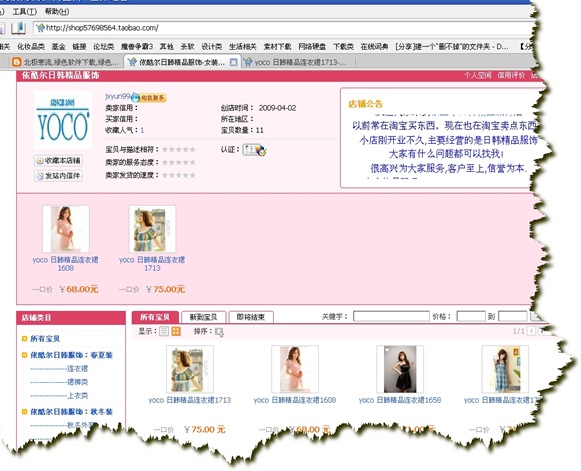
Task: Click the minimum 价格 input field
Action: click(471, 316)
